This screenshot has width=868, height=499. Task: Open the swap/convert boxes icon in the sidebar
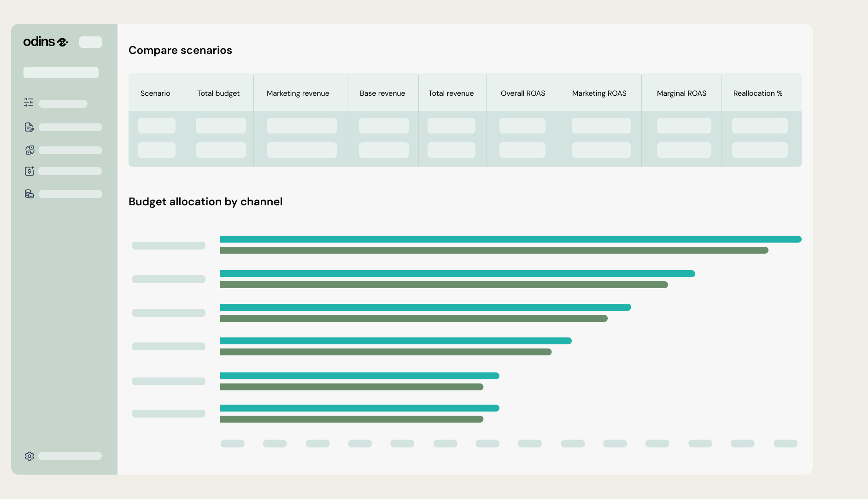[x=29, y=150]
